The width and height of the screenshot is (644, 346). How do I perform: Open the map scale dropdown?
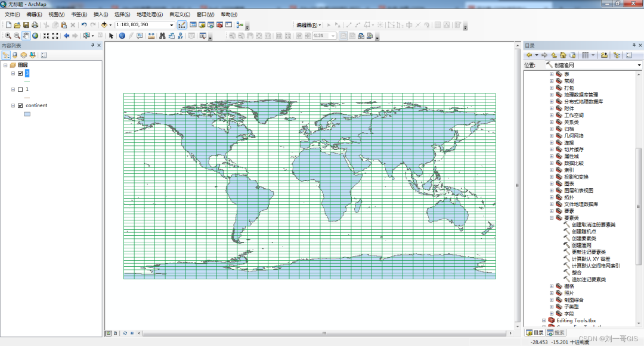click(x=172, y=25)
